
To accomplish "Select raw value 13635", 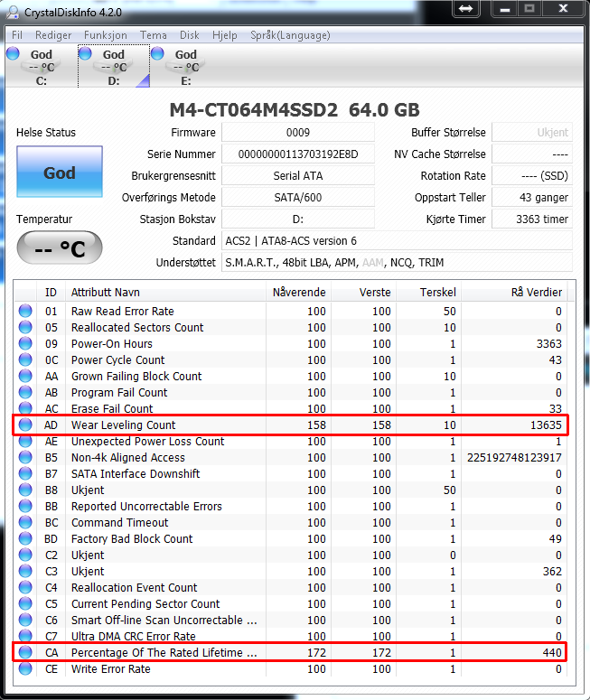I will point(546,425).
